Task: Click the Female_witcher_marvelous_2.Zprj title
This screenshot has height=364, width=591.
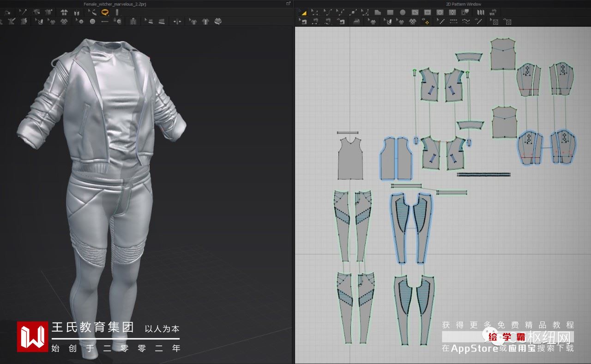Action: coord(115,4)
